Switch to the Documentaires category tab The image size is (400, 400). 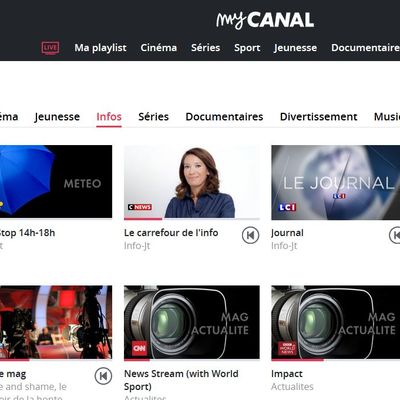[x=224, y=117]
